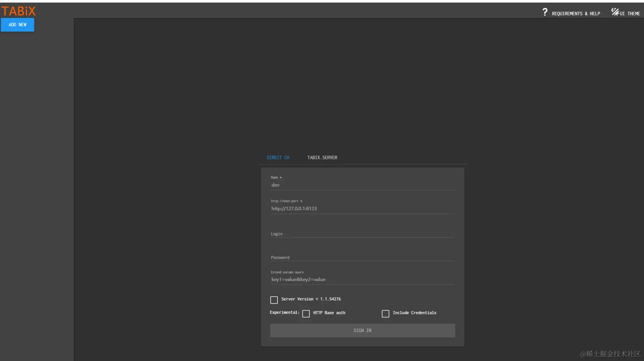Open the question mark help icon
The height and width of the screenshot is (361, 644).
click(545, 12)
